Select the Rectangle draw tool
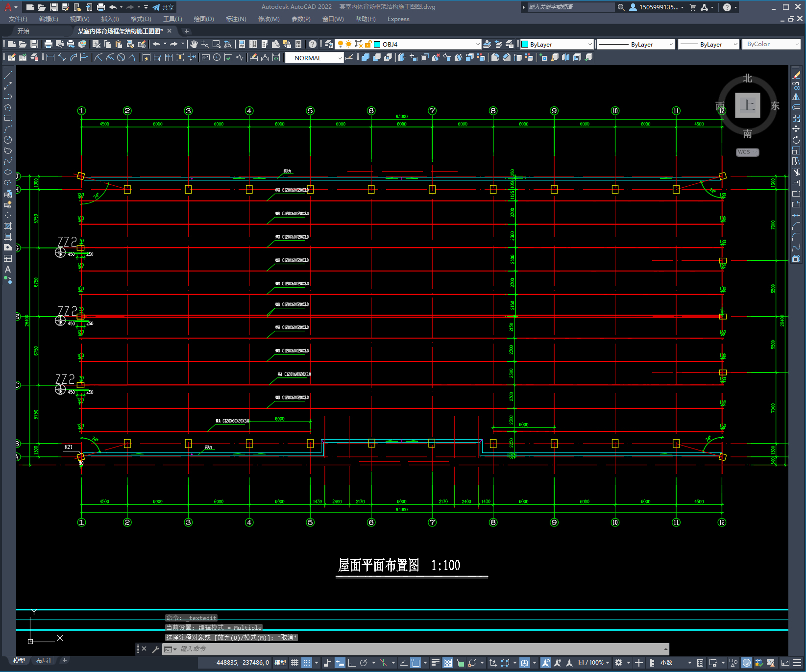The height and width of the screenshot is (672, 806). 8,118
